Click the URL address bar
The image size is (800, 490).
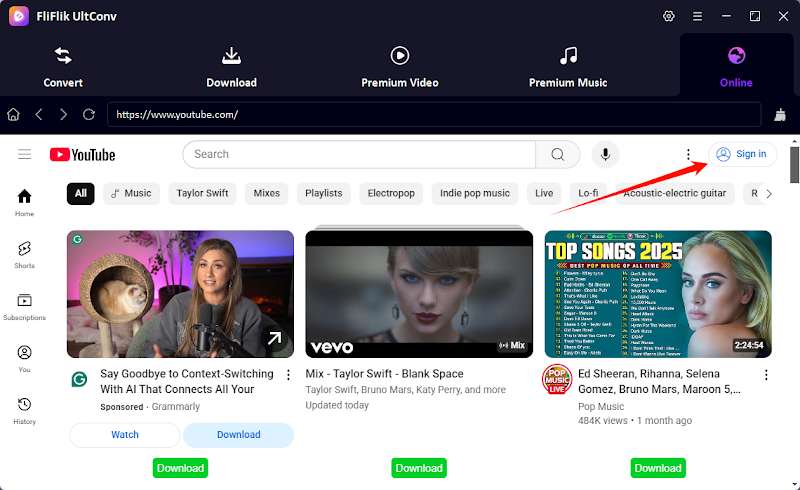click(x=434, y=114)
